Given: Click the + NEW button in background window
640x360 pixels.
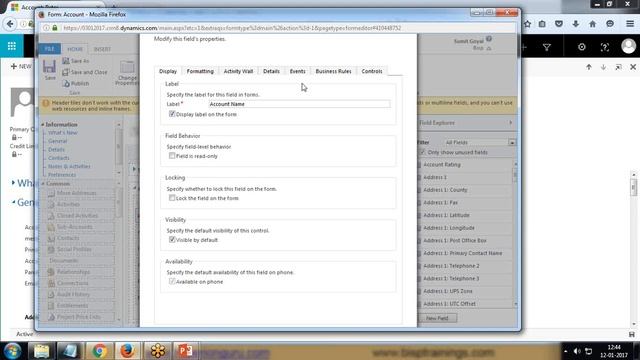Looking at the screenshot, I should 20,66.
